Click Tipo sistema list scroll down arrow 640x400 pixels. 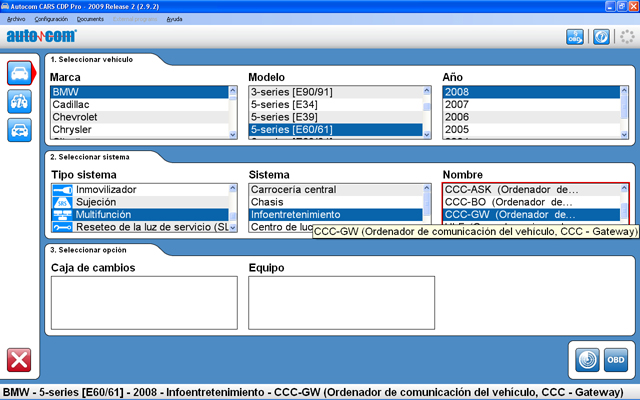[233, 228]
